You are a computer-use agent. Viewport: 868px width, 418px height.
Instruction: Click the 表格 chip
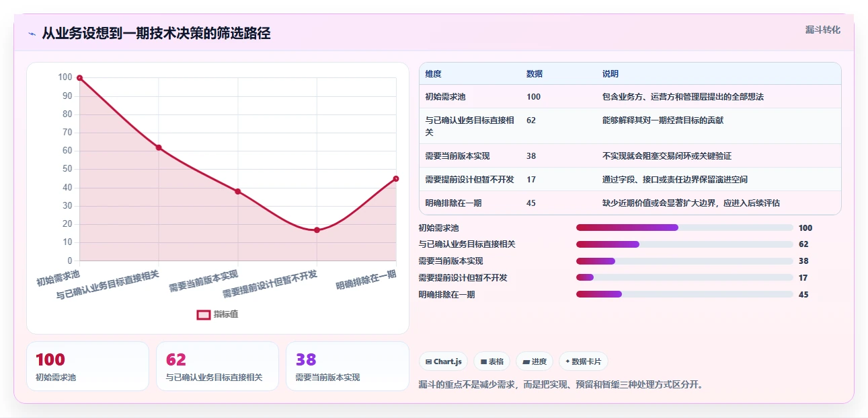492,361
